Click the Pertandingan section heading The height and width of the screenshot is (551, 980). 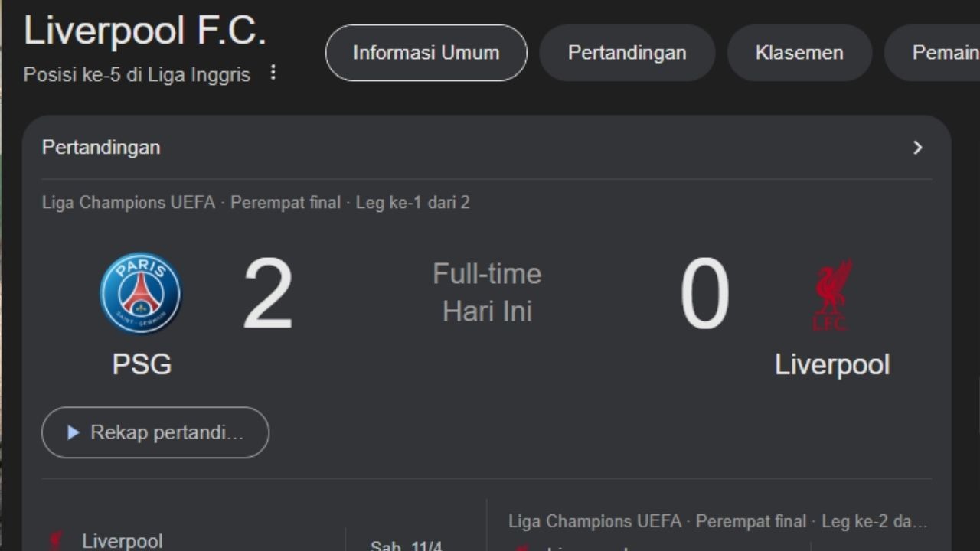pos(101,147)
